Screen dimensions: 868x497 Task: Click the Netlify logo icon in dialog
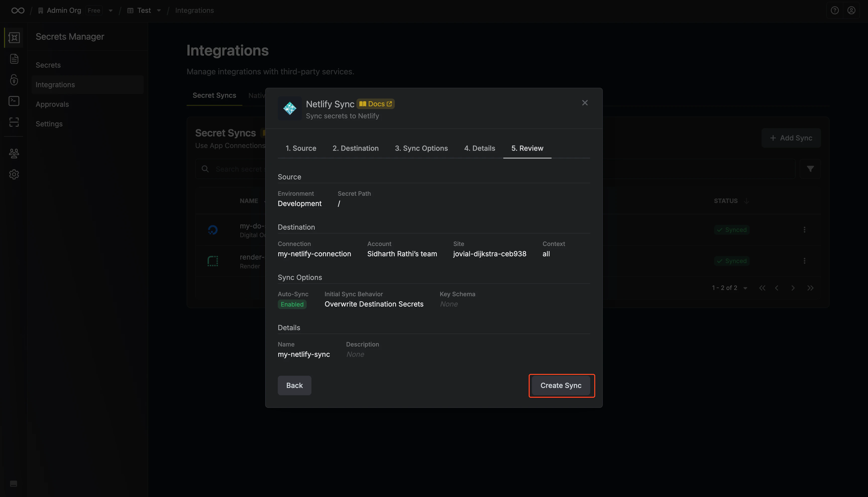click(290, 109)
